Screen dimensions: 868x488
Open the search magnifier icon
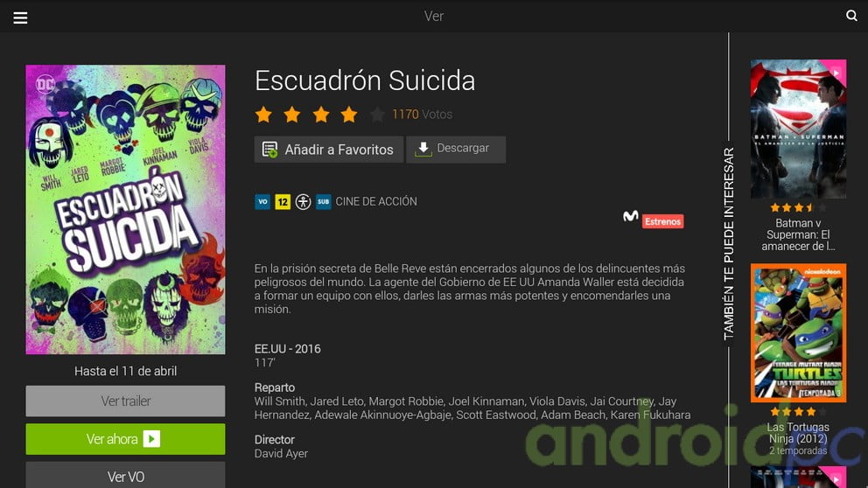[x=851, y=16]
